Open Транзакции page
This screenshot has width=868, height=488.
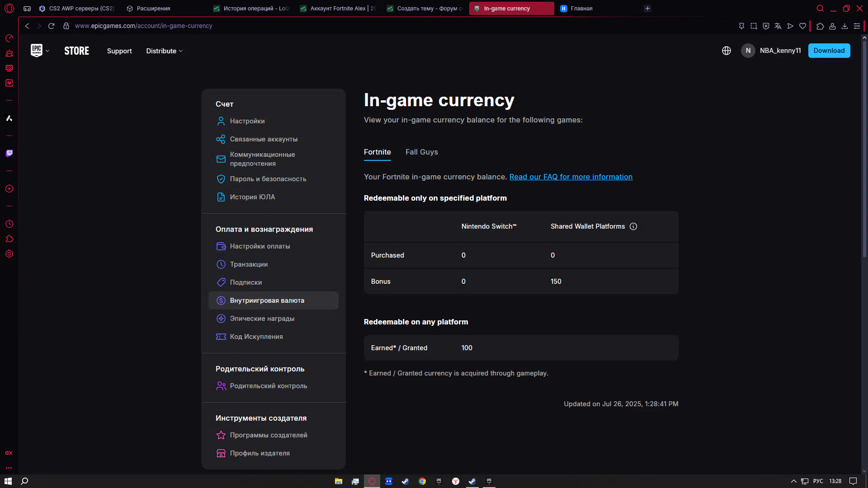tap(273, 264)
